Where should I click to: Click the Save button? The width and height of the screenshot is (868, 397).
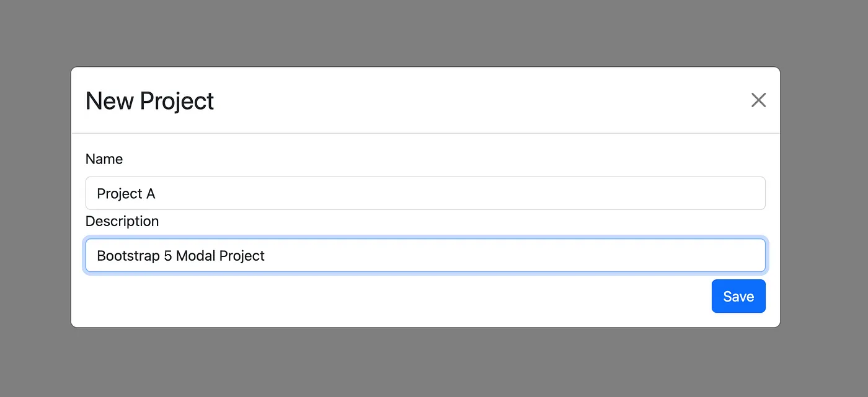click(738, 296)
